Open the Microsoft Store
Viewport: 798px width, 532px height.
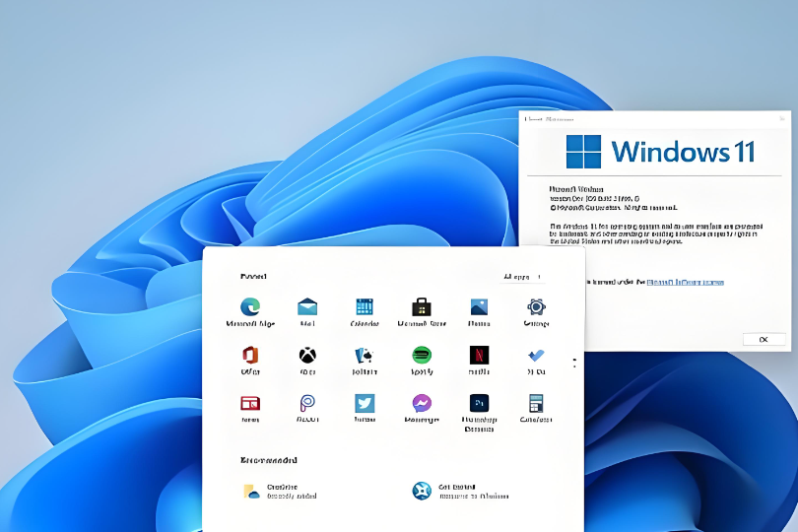click(422, 312)
